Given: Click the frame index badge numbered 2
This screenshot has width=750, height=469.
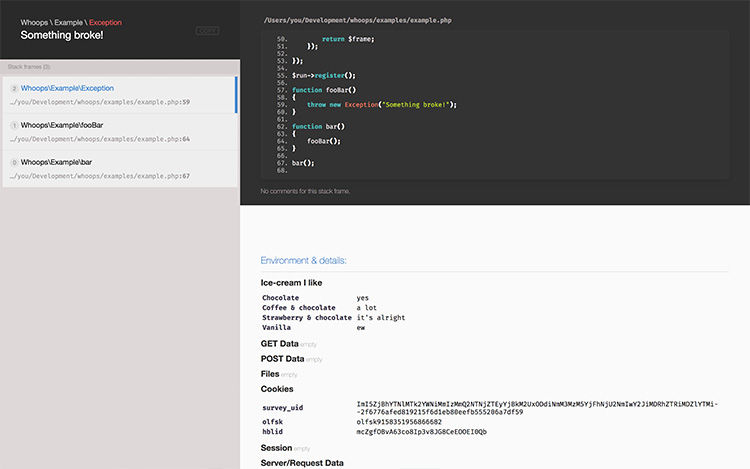Looking at the screenshot, I should coord(14,89).
